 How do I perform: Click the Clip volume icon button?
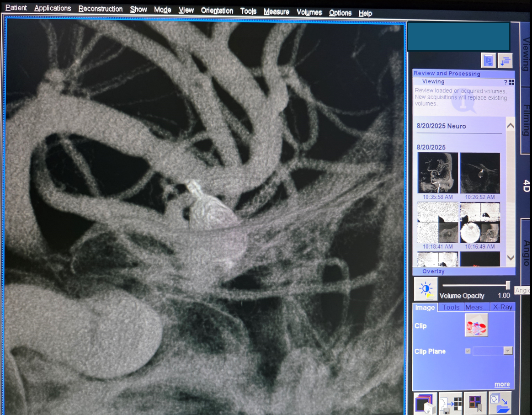click(x=476, y=325)
